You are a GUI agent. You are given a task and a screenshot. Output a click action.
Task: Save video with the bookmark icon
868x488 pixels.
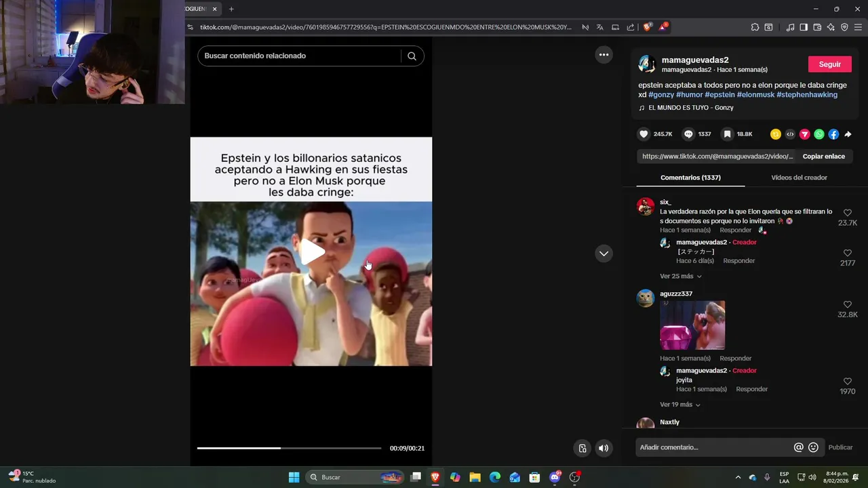click(727, 134)
